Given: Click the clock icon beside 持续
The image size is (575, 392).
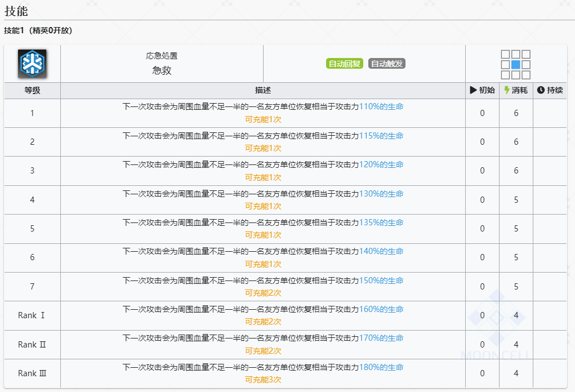Looking at the screenshot, I should (541, 90).
